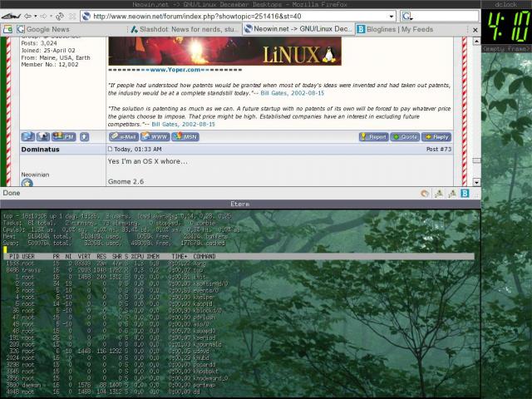532x399 pixels.
Task: Open the Bloglines My Feeds tab
Action: tap(411, 30)
